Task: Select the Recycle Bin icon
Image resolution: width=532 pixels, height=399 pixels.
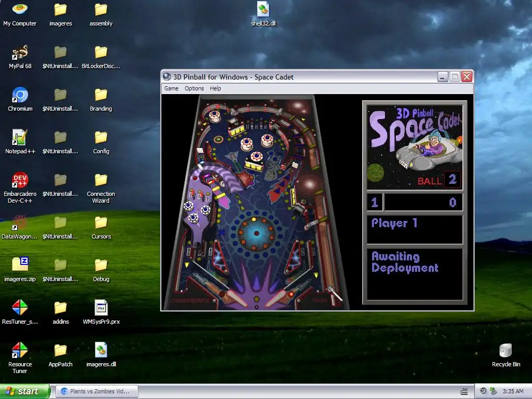Action: point(506,355)
